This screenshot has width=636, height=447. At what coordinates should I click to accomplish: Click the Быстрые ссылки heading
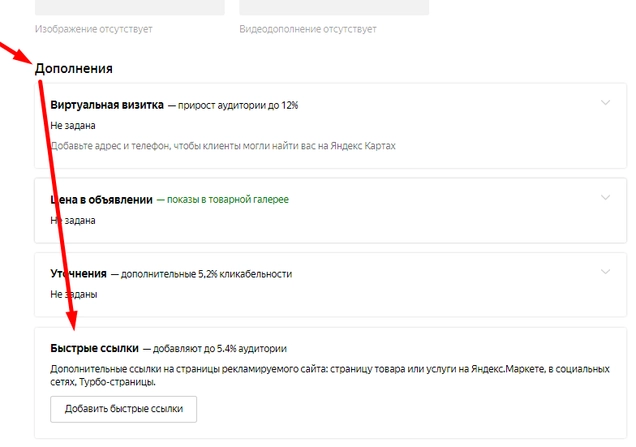(95, 348)
